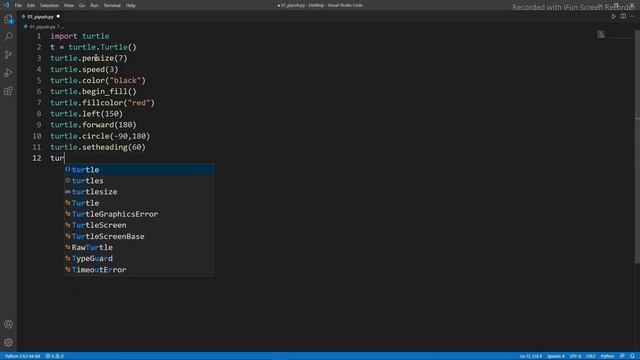Image resolution: width=640 pixels, height=360 pixels.
Task: Open the Run menu
Action: (94, 5)
